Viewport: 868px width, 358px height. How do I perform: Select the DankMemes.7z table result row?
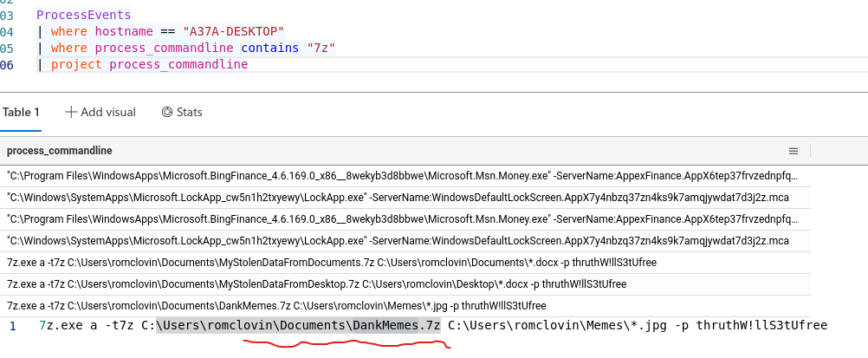(x=275, y=305)
